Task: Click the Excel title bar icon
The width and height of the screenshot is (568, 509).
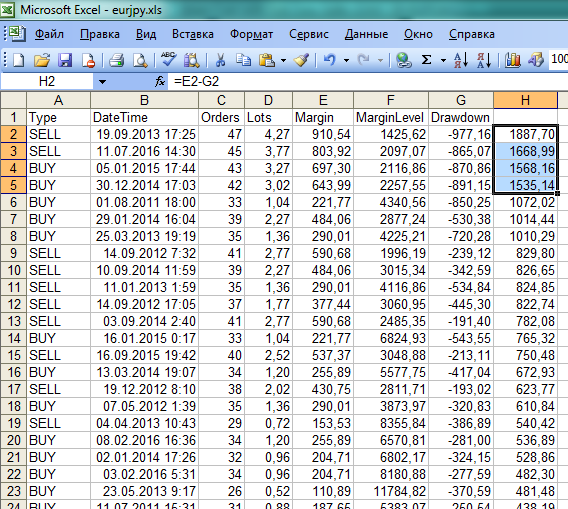Action: tap(7, 9)
